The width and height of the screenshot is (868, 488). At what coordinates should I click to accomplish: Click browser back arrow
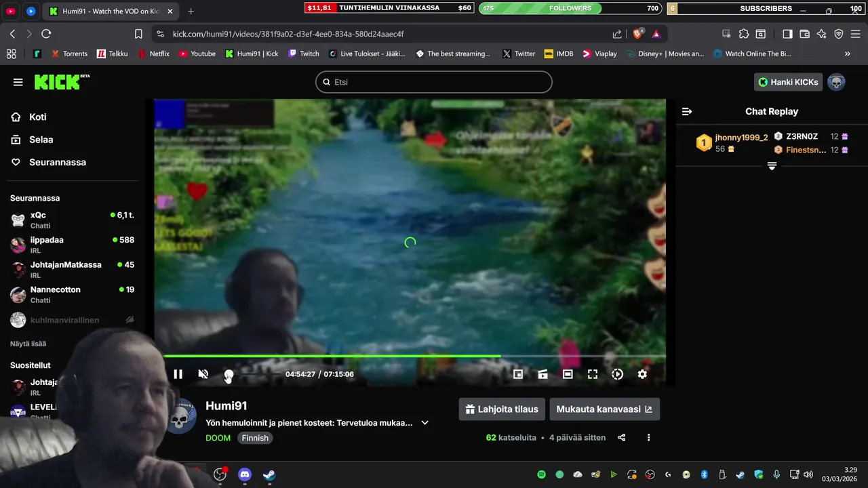pyautogui.click(x=12, y=34)
